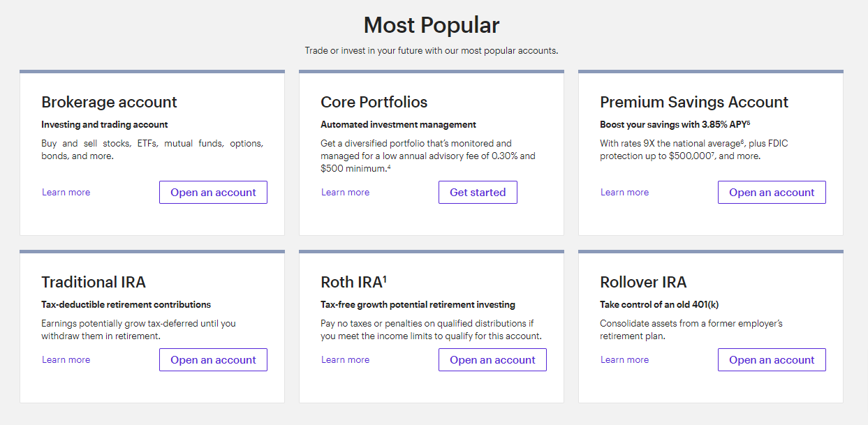The height and width of the screenshot is (425, 868).
Task: Select the Rollover IRA card heading
Action: (643, 283)
